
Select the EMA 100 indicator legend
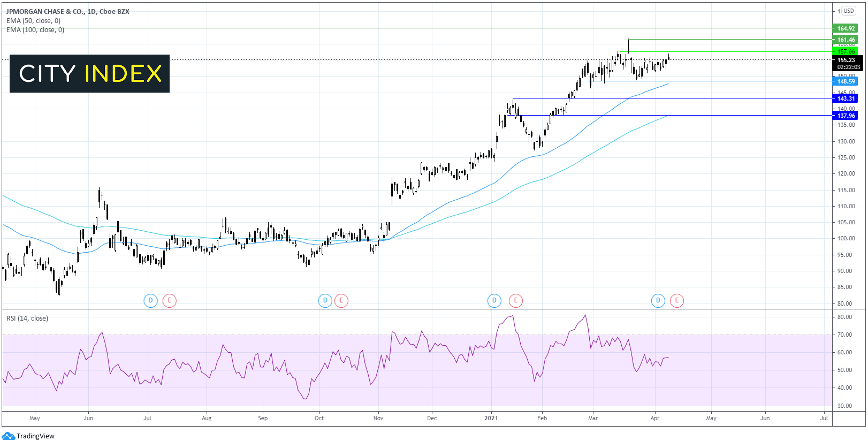pos(35,30)
